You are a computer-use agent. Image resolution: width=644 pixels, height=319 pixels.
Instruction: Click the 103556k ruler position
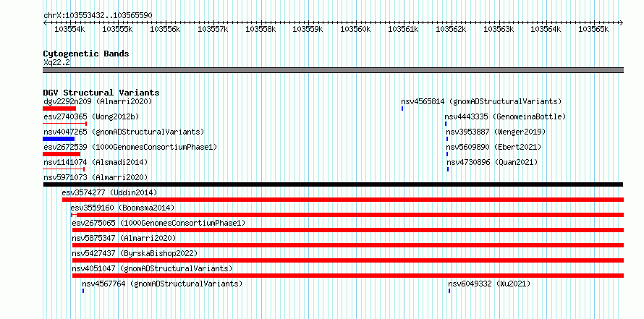165,29
